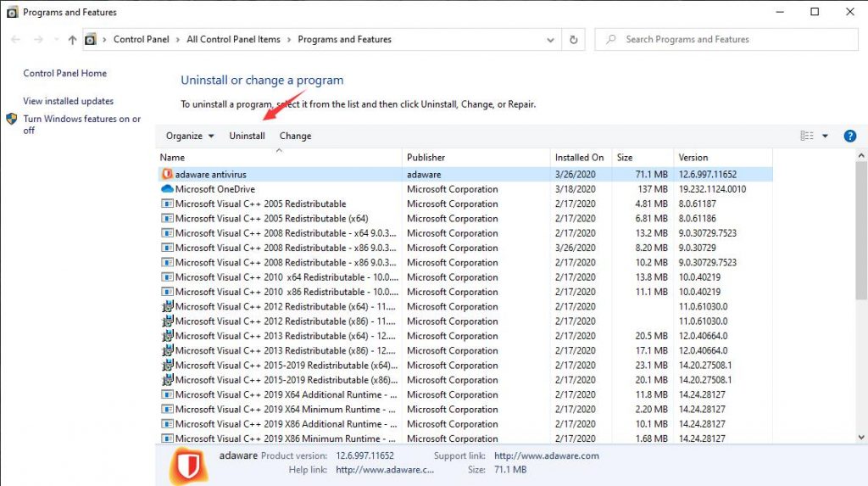Click icon for Visual C++ 2015-2019 Redistributable (x64)
Viewport: 868px width, 486px height.
pyautogui.click(x=167, y=365)
